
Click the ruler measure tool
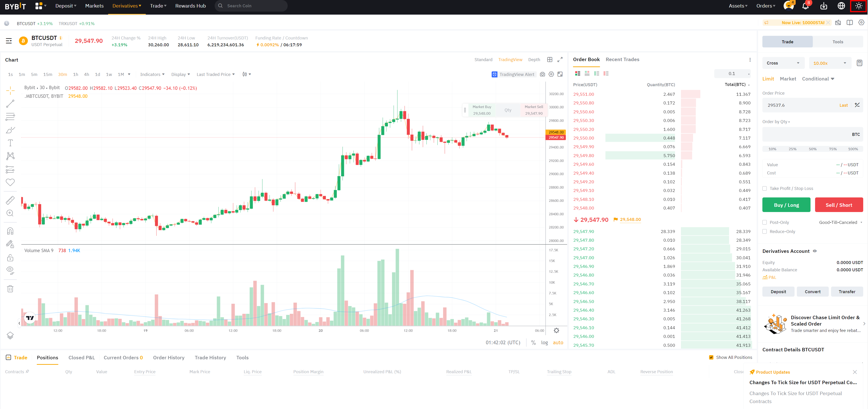coord(10,200)
